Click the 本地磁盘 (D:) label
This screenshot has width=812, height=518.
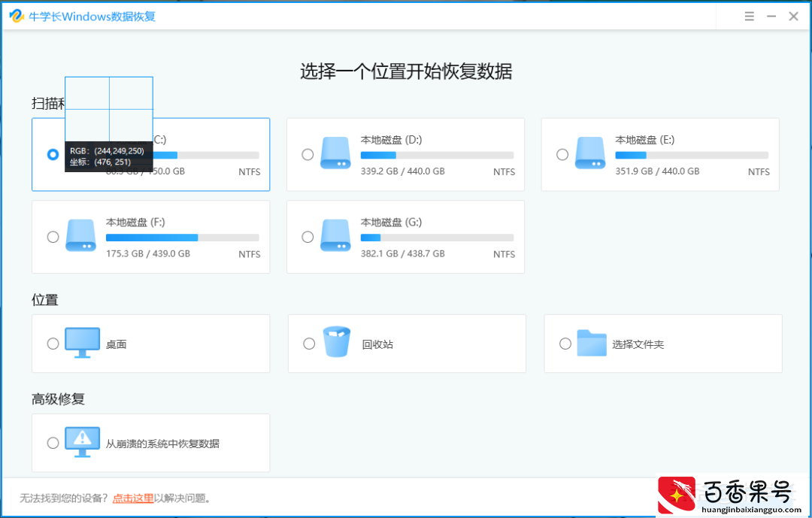392,140
